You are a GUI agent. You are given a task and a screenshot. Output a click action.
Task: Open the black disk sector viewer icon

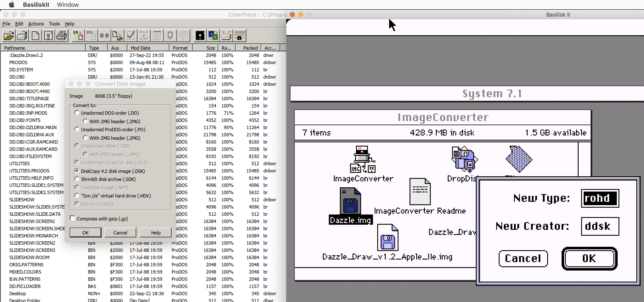point(200,35)
